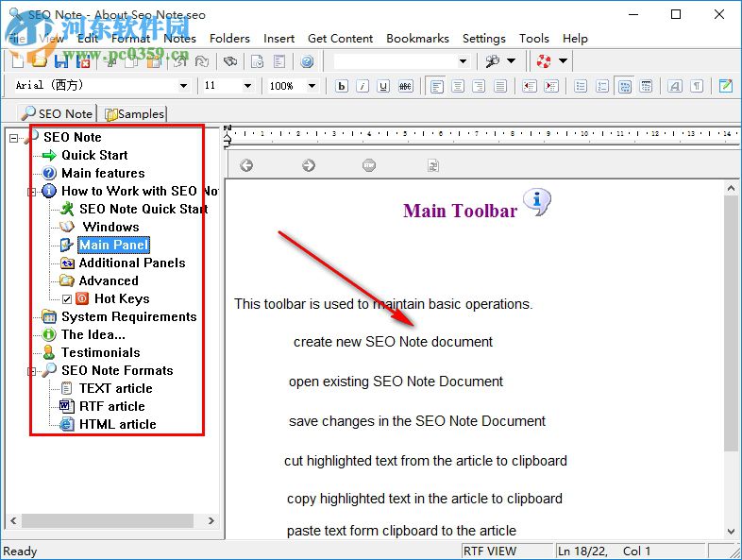The height and width of the screenshot is (560, 742).
Task: Apply numbered list formatting
Action: click(x=602, y=86)
